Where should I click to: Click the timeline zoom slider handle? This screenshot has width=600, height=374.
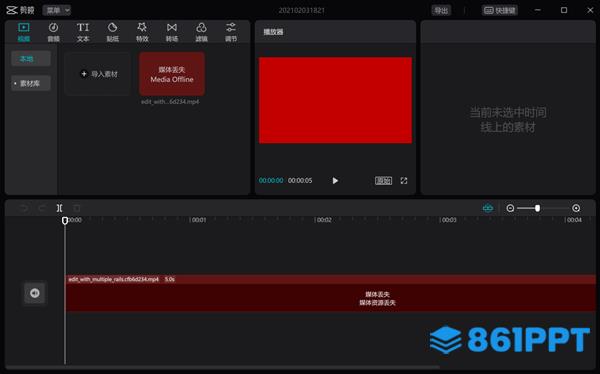point(538,208)
